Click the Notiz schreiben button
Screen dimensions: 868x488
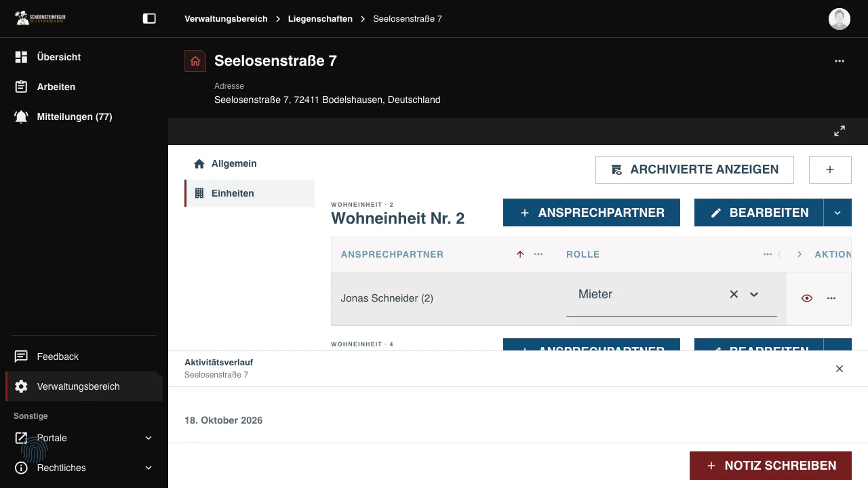point(770,466)
